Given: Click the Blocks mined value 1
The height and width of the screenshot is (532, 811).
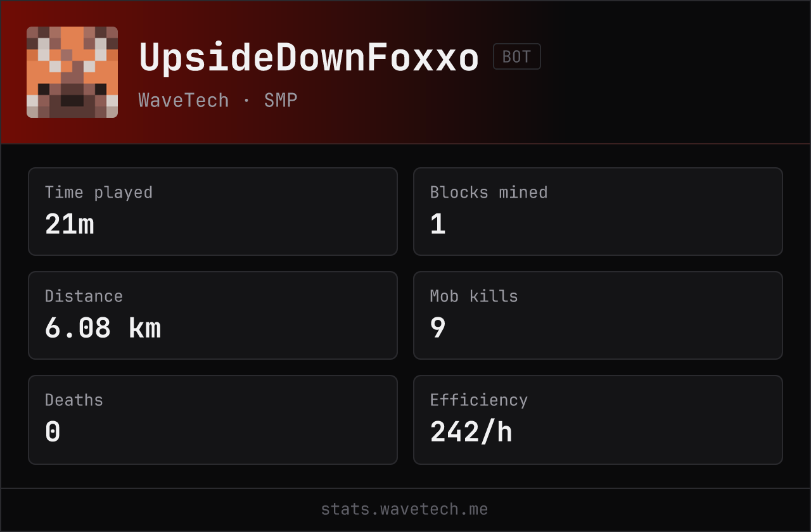Looking at the screenshot, I should pos(438,224).
